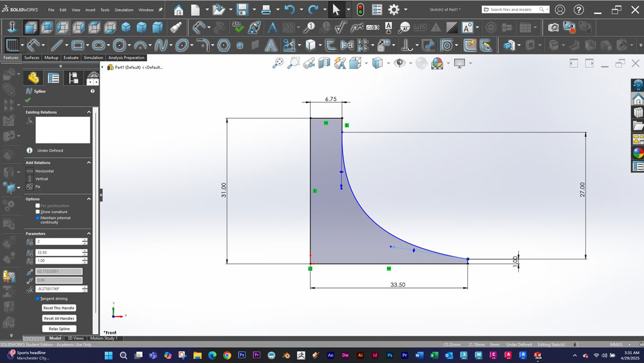Click the Reset This Handle button

click(x=59, y=308)
